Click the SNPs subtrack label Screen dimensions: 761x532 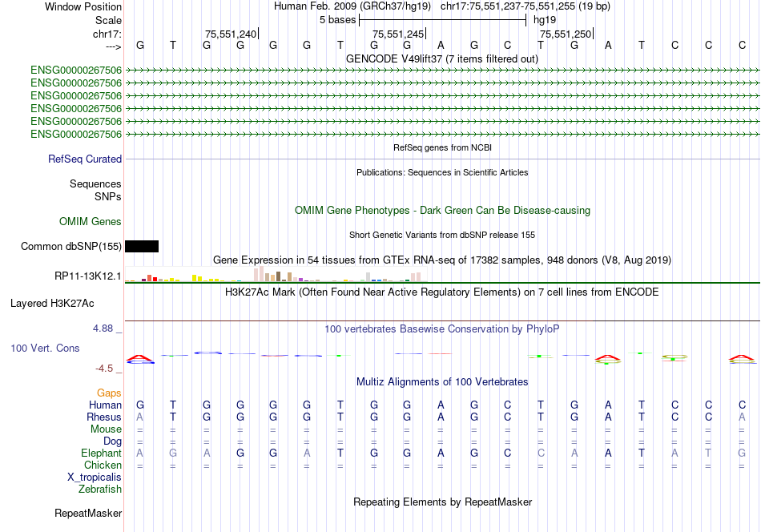pos(108,196)
